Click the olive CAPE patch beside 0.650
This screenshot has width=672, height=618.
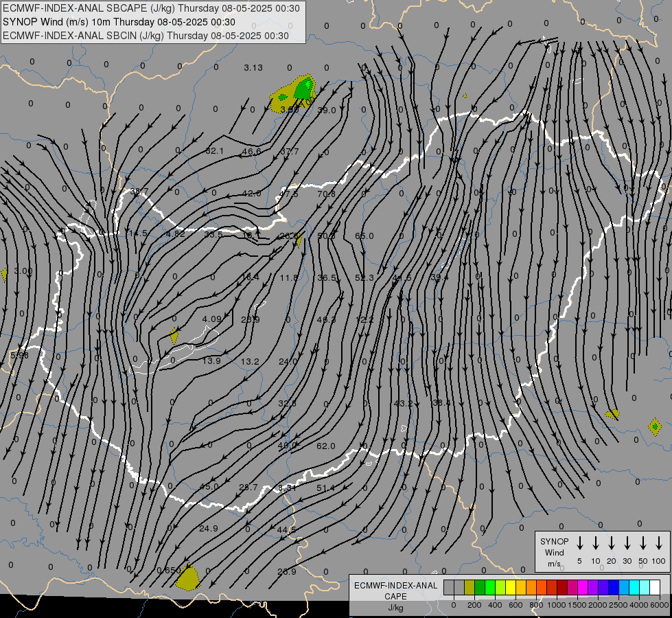point(187,577)
